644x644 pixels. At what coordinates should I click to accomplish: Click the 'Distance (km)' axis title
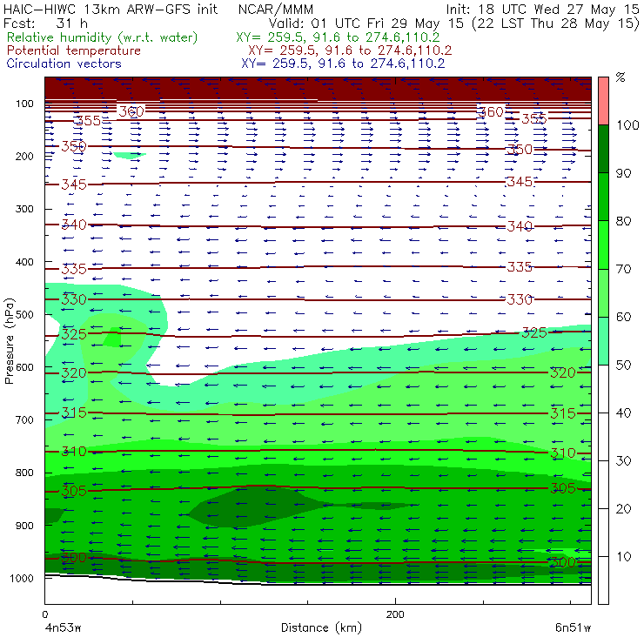(321, 627)
